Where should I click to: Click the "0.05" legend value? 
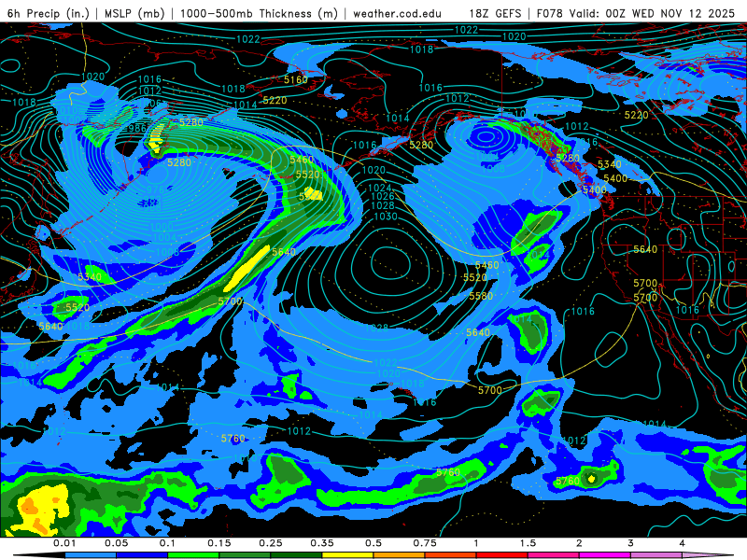(x=116, y=543)
